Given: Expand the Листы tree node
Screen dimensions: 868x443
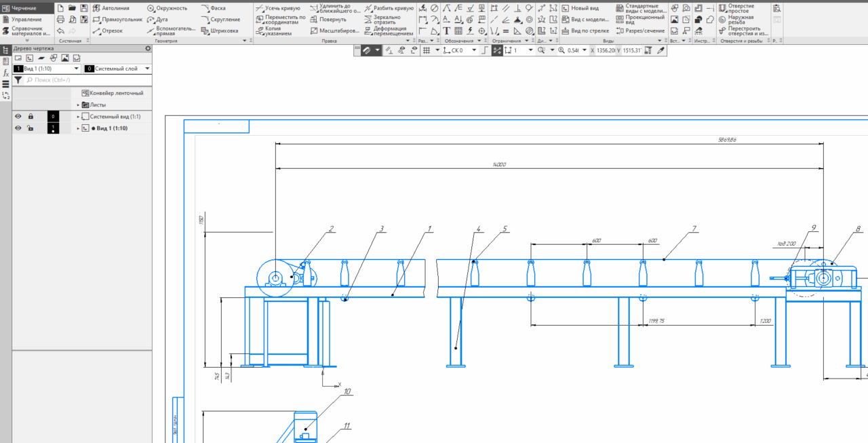Looking at the screenshot, I should pyautogui.click(x=78, y=105).
